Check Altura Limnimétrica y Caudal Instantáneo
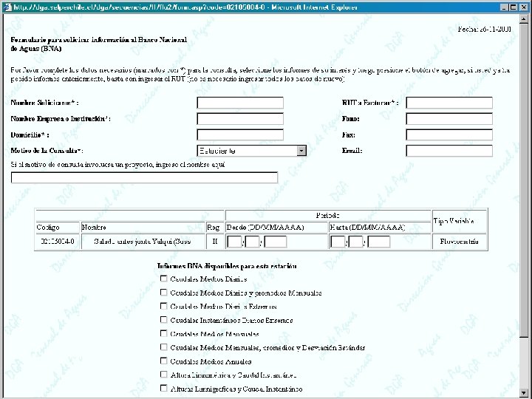Screen dimensions: 532x399 pyautogui.click(x=164, y=374)
